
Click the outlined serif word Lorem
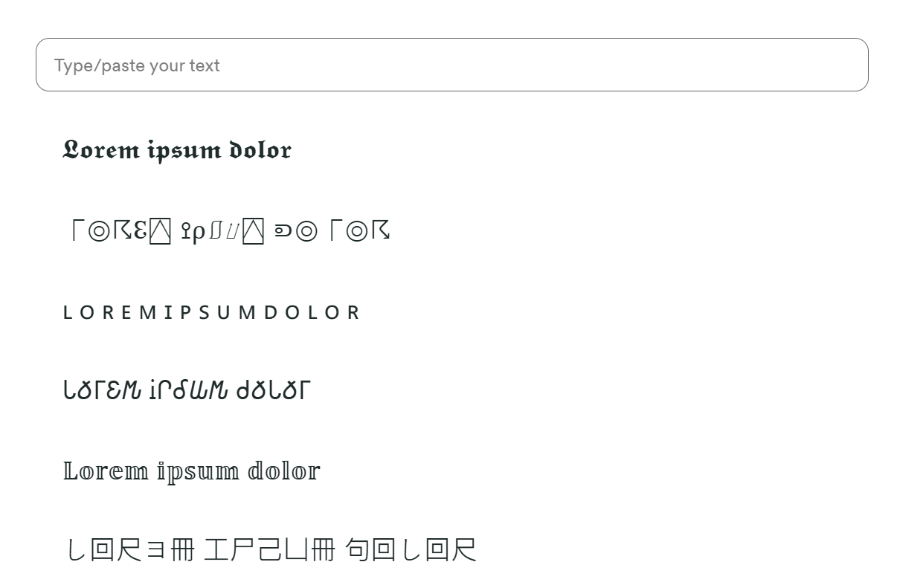(106, 471)
